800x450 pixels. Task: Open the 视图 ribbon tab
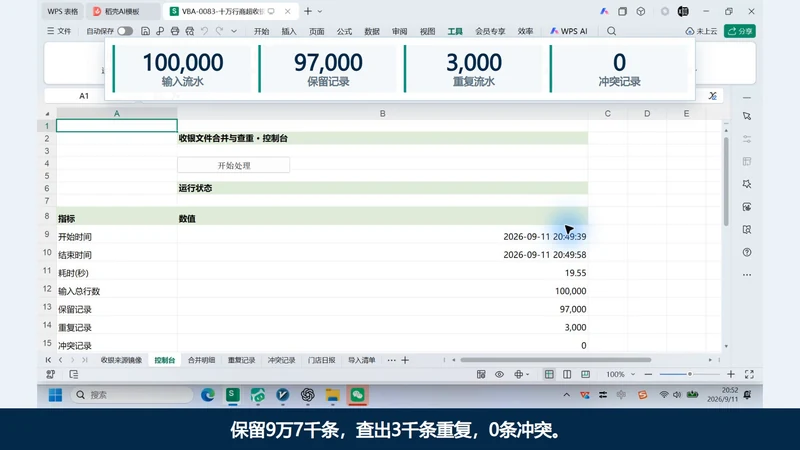point(427,31)
